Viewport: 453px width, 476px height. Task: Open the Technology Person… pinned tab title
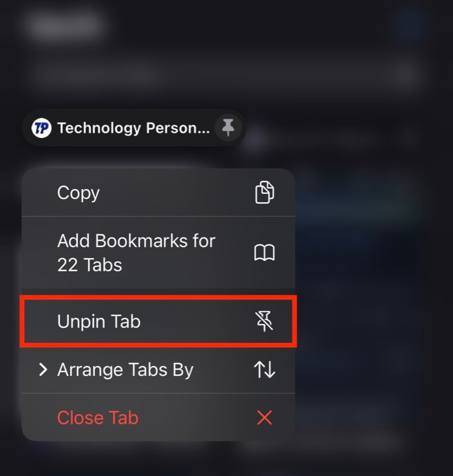click(133, 128)
